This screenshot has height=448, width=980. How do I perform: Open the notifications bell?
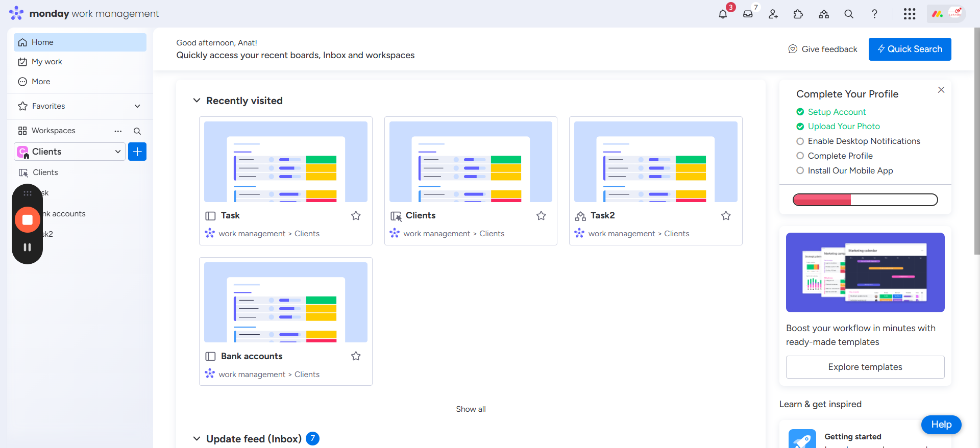coord(723,14)
